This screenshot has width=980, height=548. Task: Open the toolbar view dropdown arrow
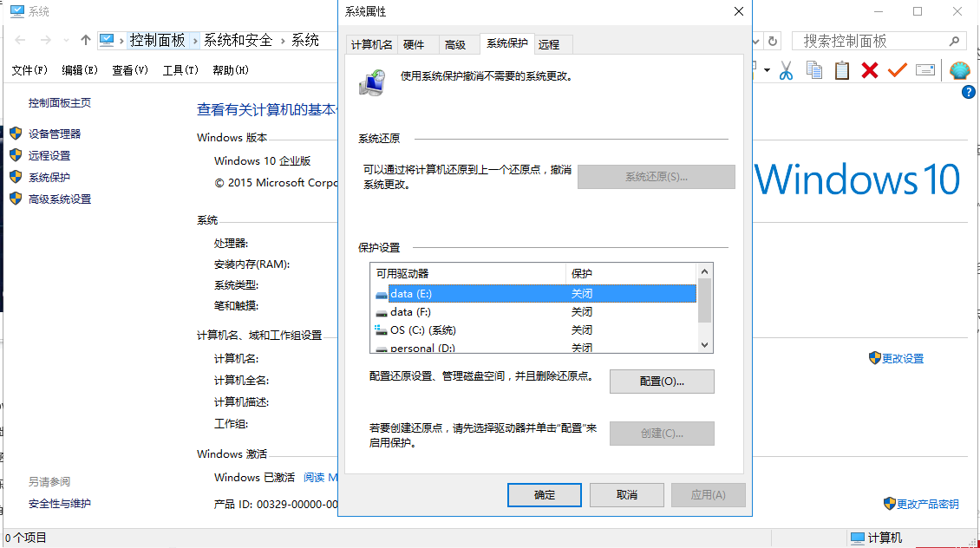point(767,70)
